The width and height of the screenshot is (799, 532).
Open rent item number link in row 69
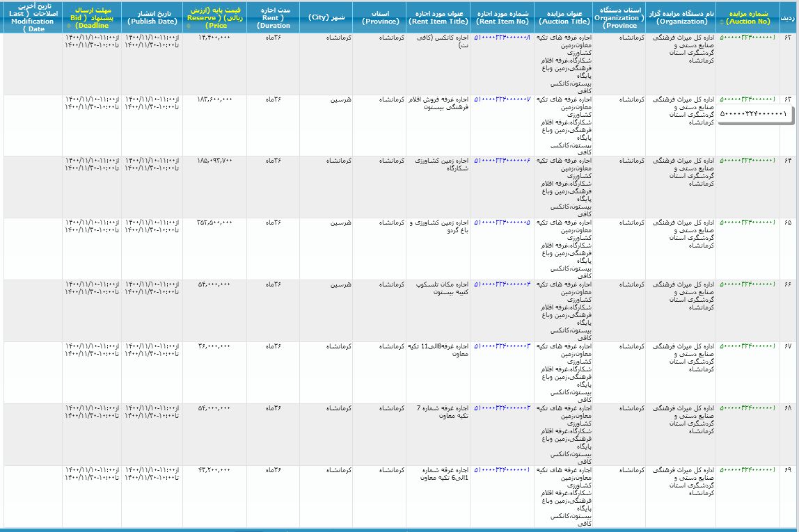501,469
